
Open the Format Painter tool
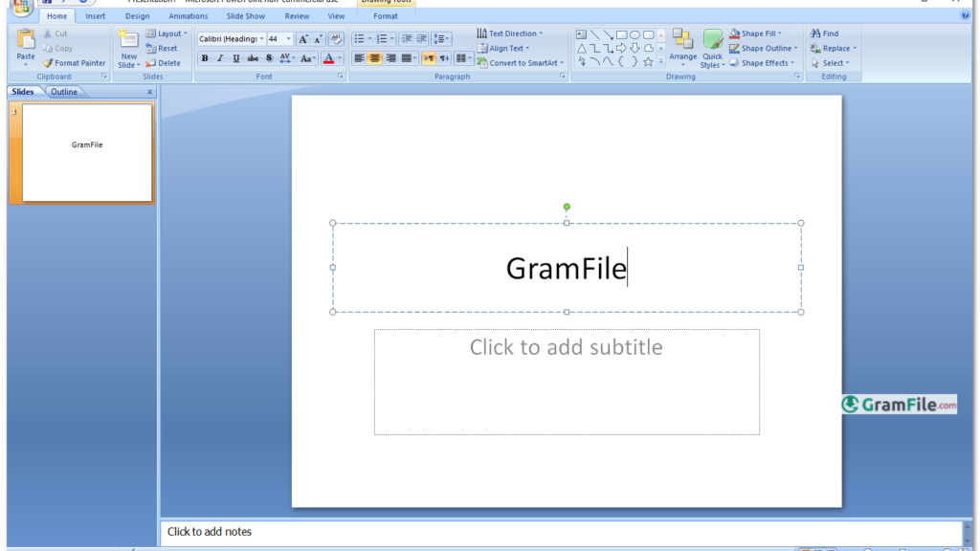tap(75, 62)
